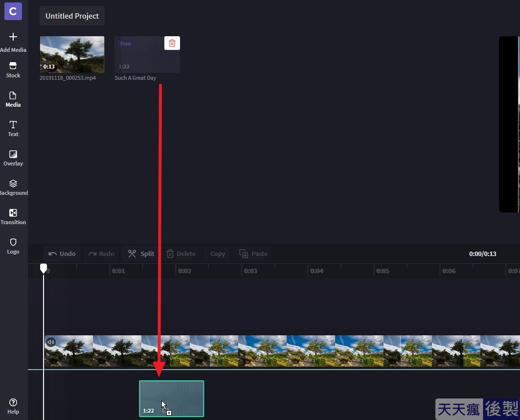
Task: Select the video clip on timeline
Action: [282, 351]
